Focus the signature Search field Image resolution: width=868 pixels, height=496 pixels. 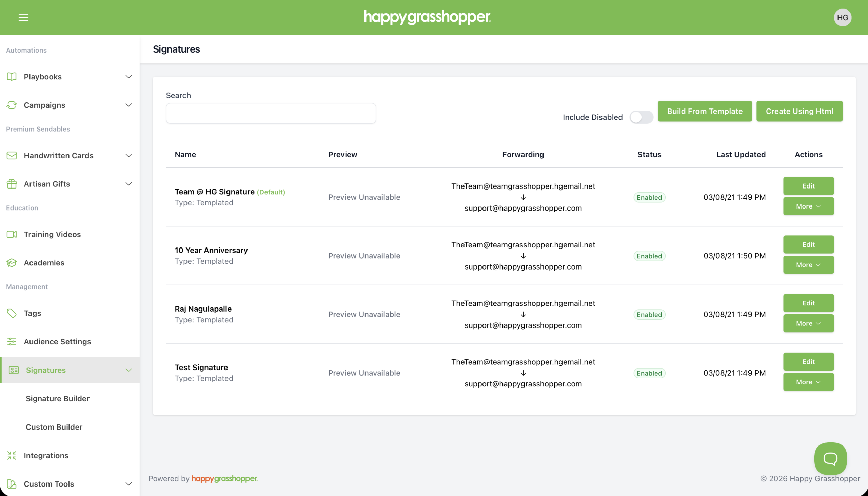(271, 114)
